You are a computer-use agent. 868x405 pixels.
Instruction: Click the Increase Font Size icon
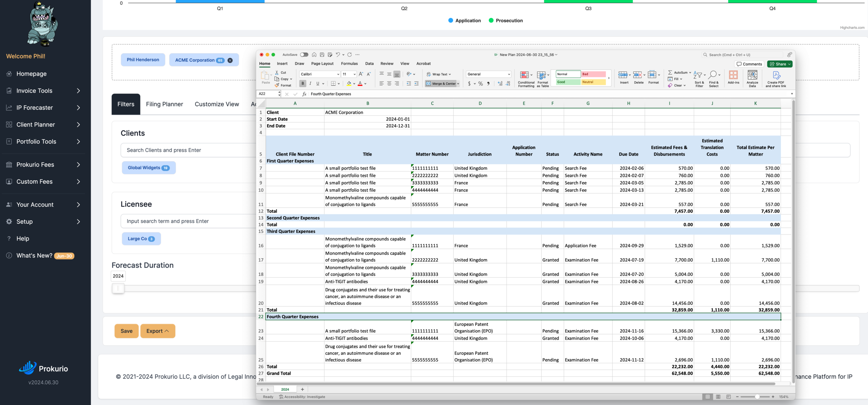click(361, 74)
